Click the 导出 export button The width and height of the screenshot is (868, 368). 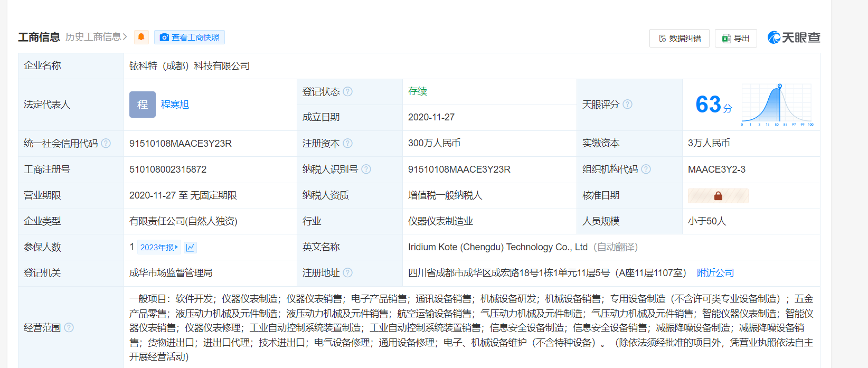click(736, 38)
